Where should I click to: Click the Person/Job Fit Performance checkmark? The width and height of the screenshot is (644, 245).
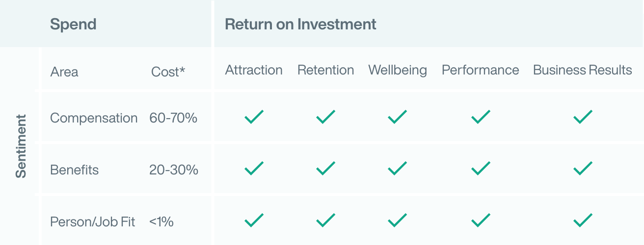pyautogui.click(x=481, y=220)
